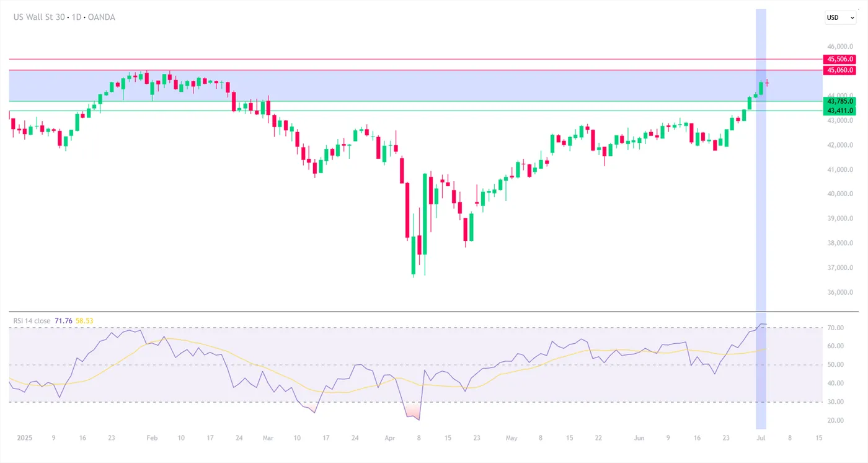Click the Feb label on the date axis
This screenshot has width=868, height=463.
[152, 438]
